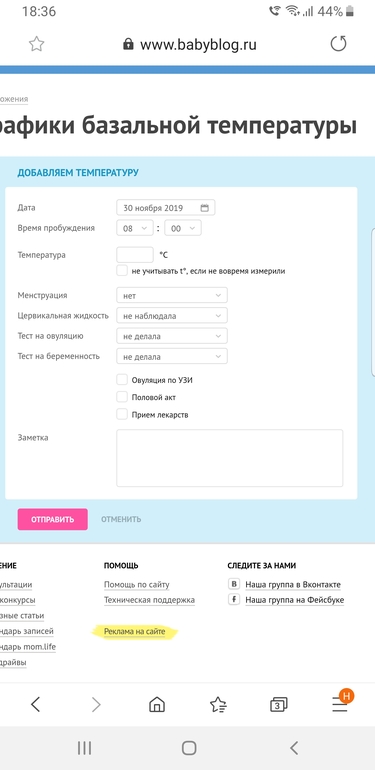This screenshot has width=375, height=770.
Task: Click inside the 'Заметка' text area
Action: click(230, 458)
